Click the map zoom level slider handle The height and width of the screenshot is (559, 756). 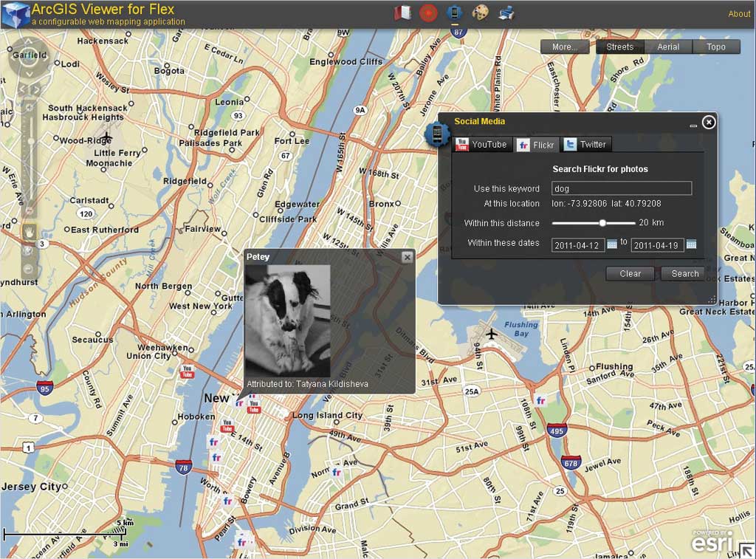click(31, 141)
